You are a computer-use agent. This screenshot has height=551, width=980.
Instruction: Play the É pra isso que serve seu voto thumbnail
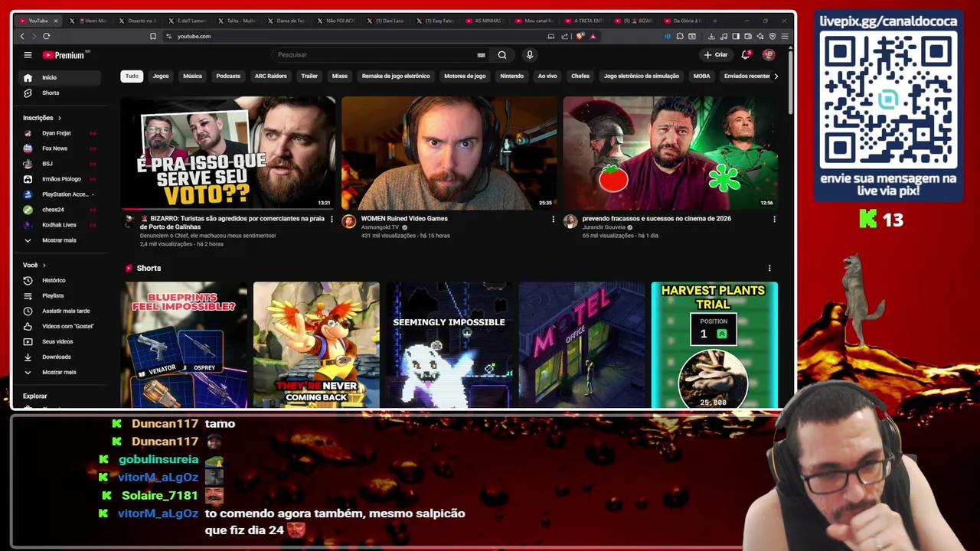228,153
